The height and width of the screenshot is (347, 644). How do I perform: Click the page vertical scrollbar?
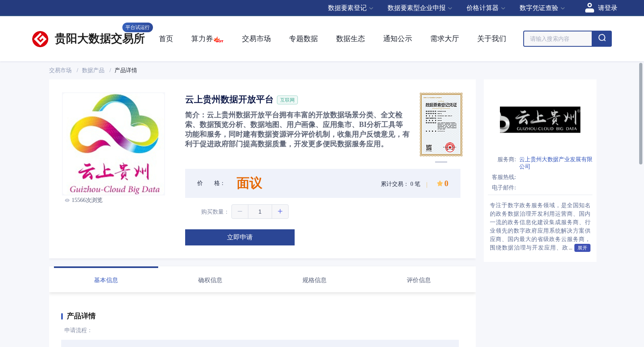[x=641, y=114]
